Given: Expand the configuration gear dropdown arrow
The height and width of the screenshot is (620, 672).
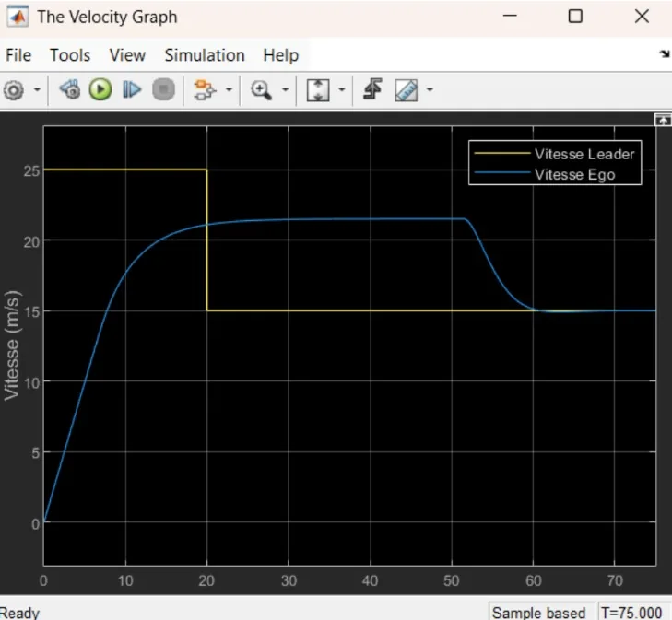Looking at the screenshot, I should pyautogui.click(x=37, y=90).
